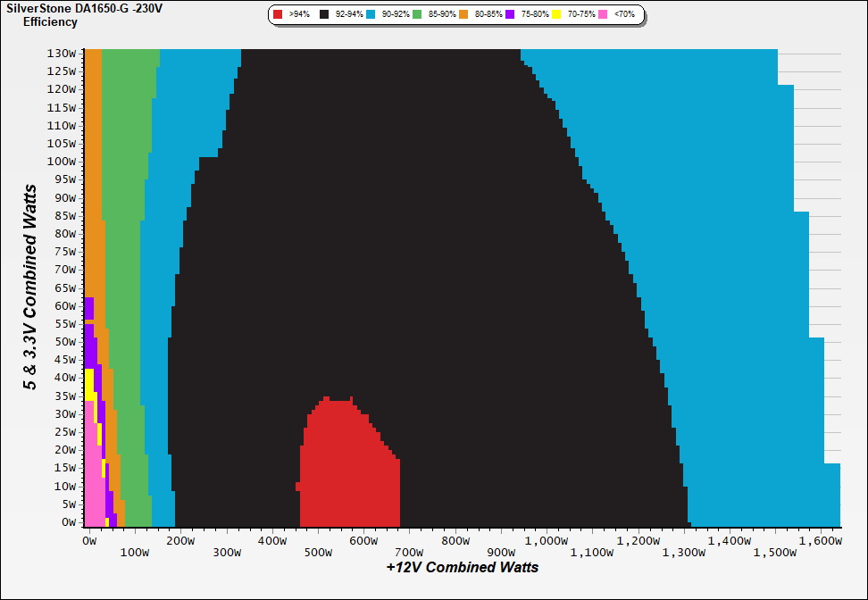Click the 65W label on y-axis

(x=65, y=288)
